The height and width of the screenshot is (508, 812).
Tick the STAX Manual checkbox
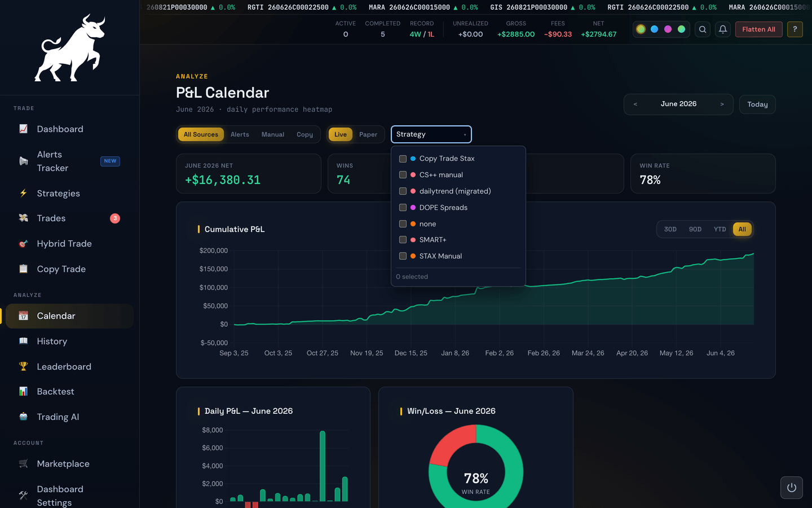pyautogui.click(x=403, y=256)
